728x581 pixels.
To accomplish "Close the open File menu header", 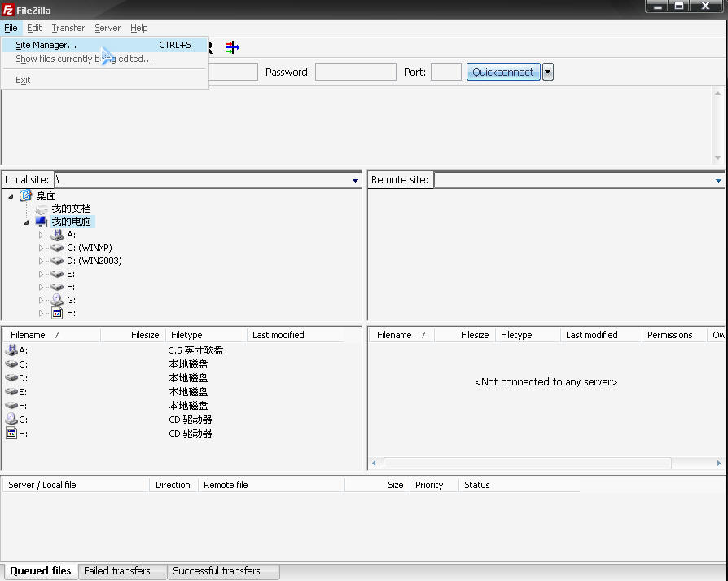I will (11, 28).
